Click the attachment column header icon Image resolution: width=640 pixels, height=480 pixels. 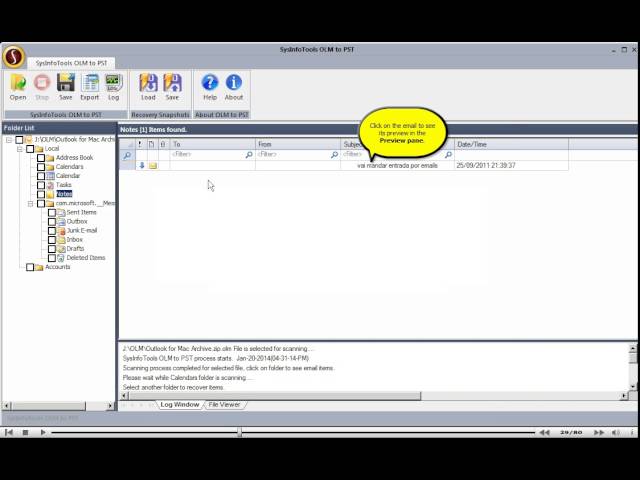tap(163, 144)
